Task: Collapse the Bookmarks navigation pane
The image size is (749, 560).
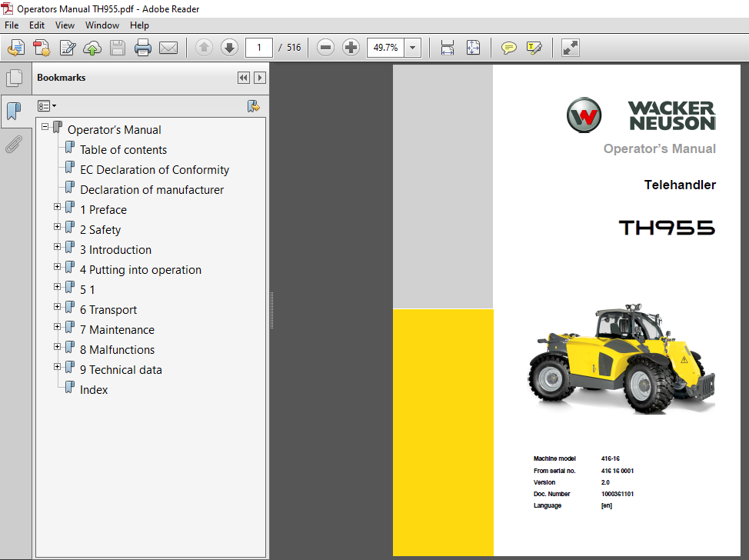Action: coord(244,78)
